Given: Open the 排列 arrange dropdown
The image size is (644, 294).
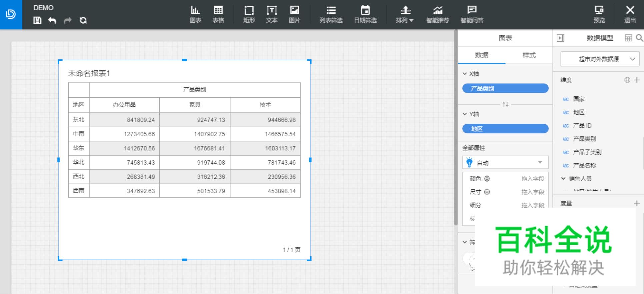Looking at the screenshot, I should pos(405,15).
